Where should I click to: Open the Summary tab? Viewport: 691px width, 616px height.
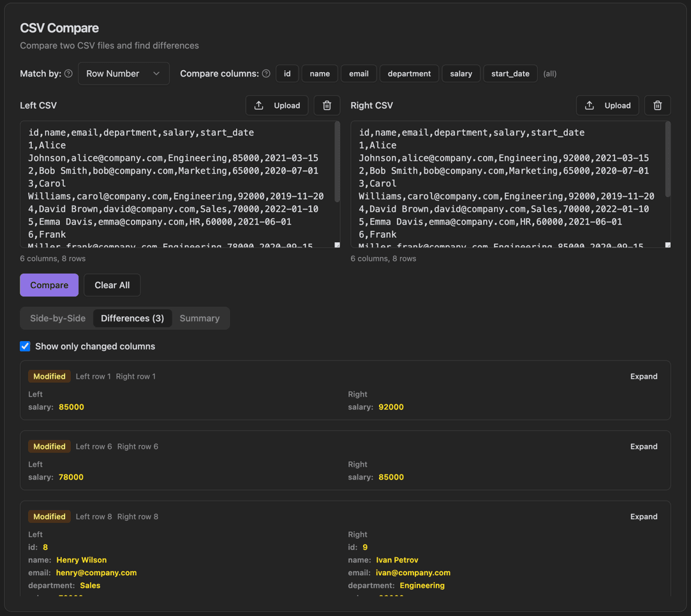[200, 318]
